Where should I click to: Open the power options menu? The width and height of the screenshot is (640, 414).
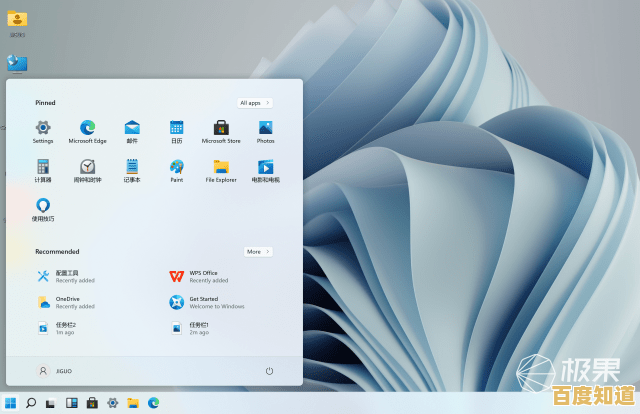point(269,371)
